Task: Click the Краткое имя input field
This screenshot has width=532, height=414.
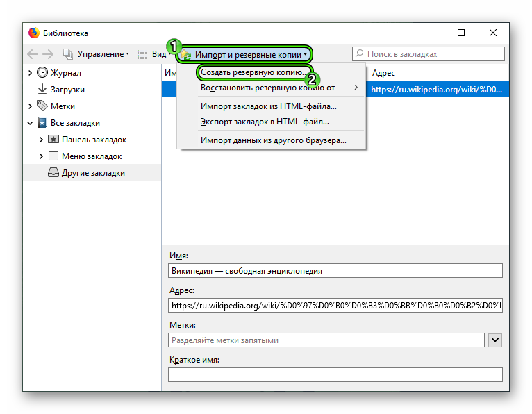Action: 335,374
